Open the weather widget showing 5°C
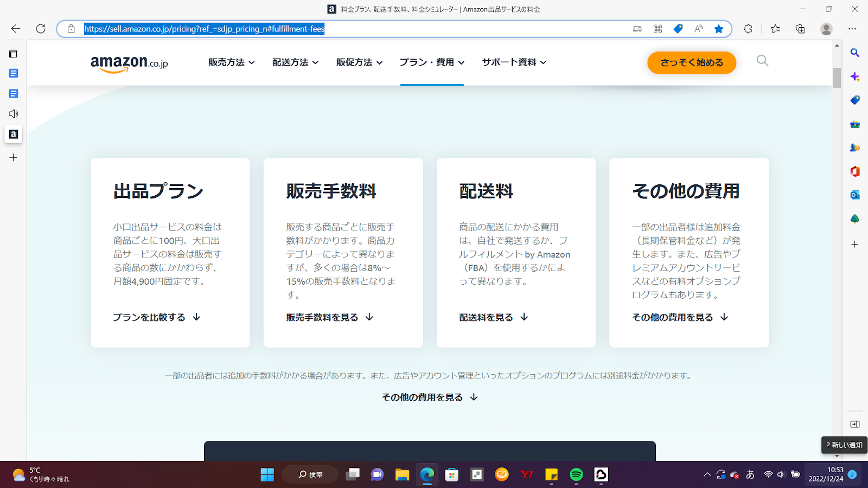The width and height of the screenshot is (868, 488). pyautogui.click(x=41, y=474)
